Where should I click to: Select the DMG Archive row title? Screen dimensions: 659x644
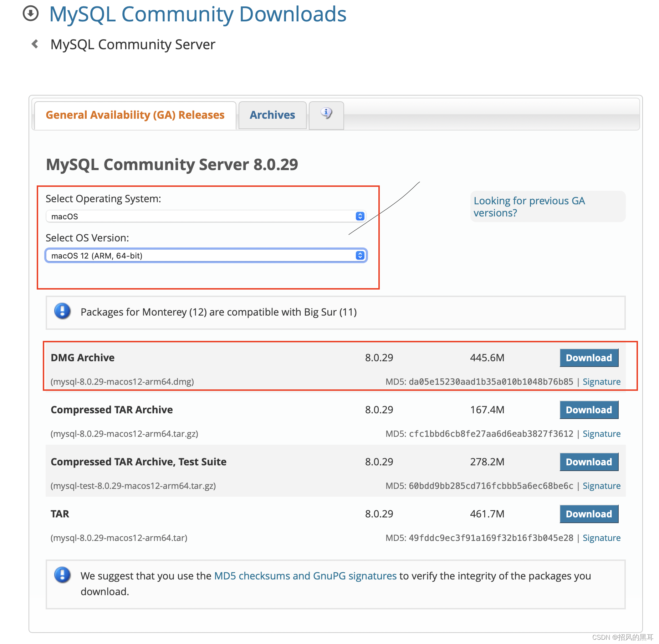[83, 358]
